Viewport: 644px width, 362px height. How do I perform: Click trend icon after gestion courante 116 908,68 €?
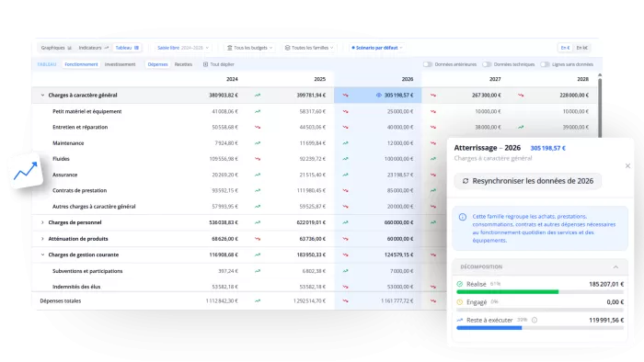258,255
